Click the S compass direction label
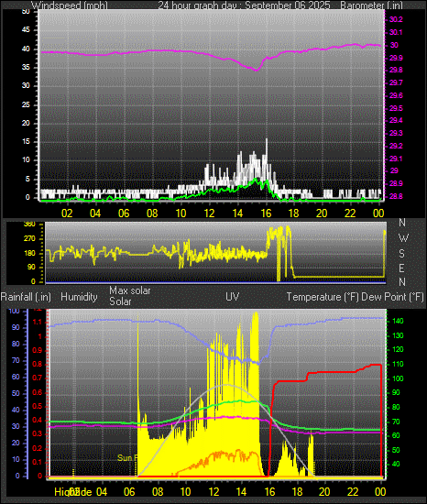The width and height of the screenshot is (427, 504). 401,254
